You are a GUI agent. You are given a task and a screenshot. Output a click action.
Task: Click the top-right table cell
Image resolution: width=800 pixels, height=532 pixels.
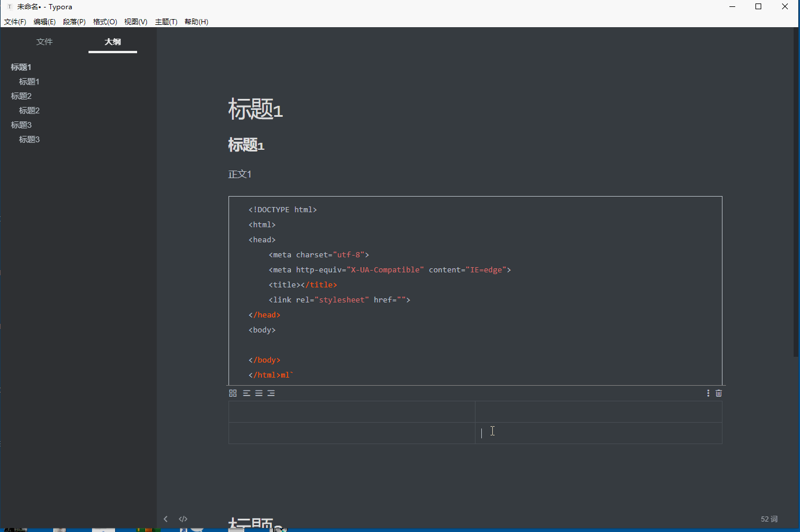pos(599,412)
